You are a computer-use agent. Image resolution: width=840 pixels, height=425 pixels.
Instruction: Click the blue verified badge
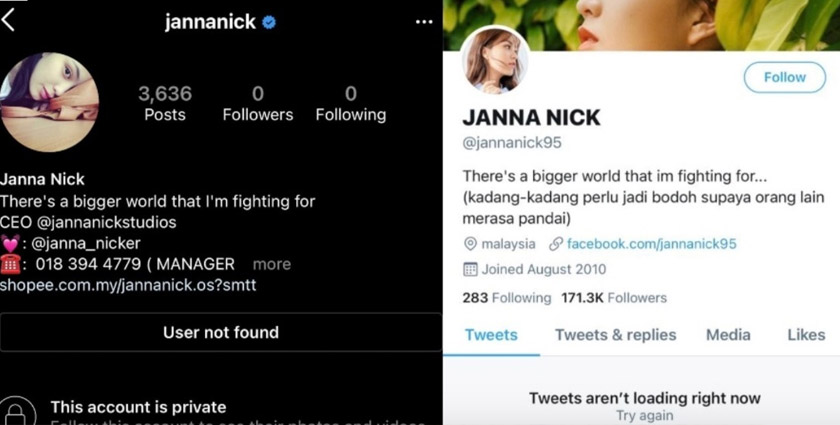269,22
